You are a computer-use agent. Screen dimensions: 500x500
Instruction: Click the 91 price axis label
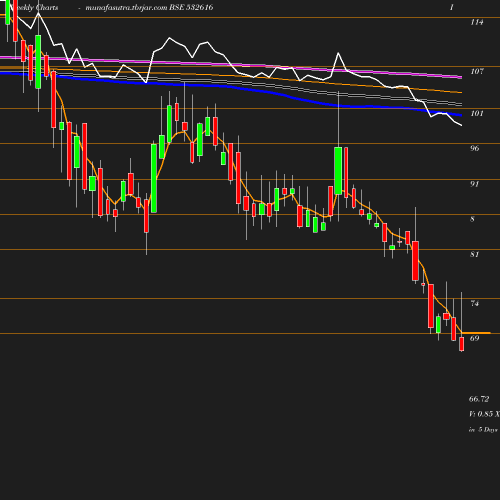(x=475, y=184)
